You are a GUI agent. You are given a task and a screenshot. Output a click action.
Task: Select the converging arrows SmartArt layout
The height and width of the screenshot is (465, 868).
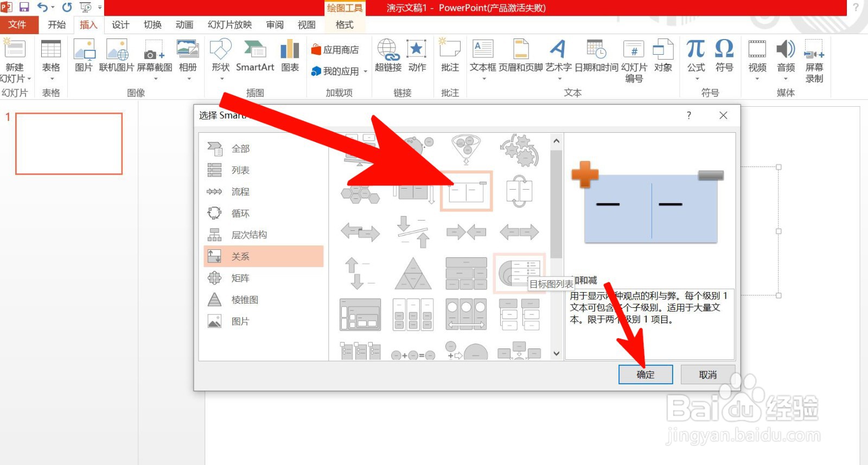click(466, 232)
